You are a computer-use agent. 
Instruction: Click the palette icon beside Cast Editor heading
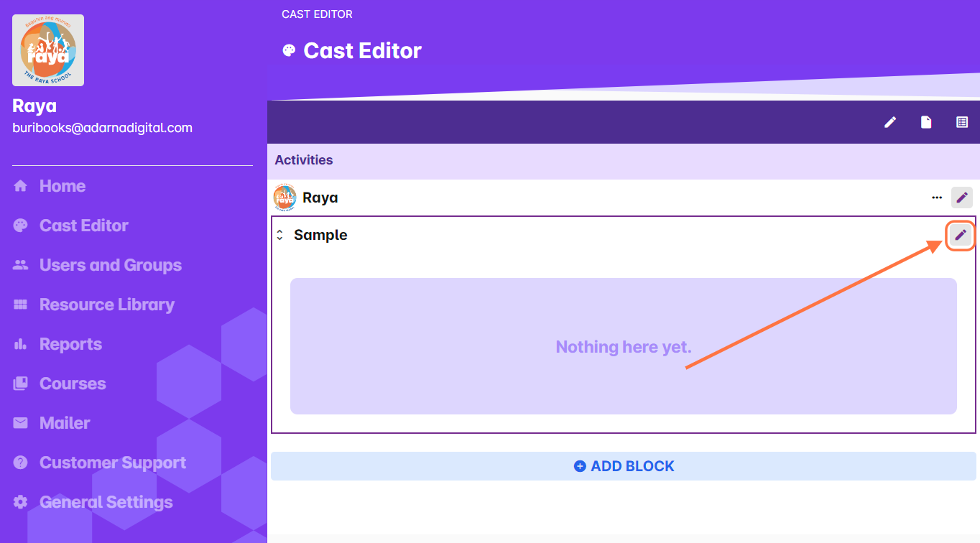[x=289, y=50]
